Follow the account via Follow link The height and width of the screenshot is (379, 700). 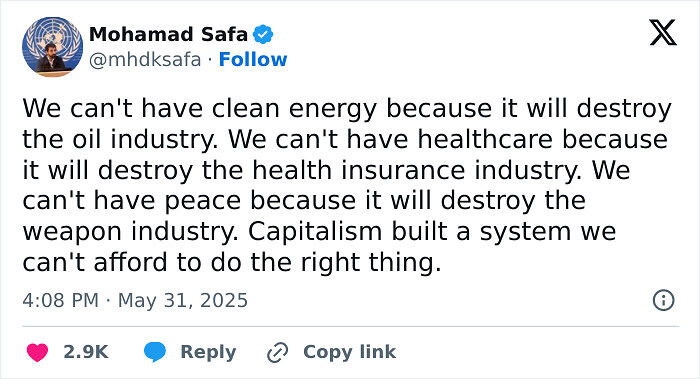253,59
